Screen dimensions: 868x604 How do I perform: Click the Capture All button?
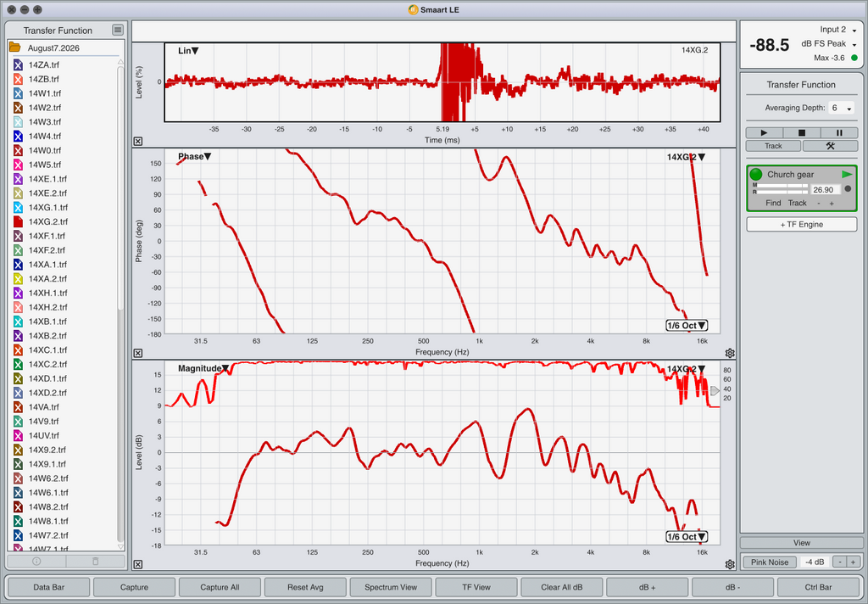(220, 587)
